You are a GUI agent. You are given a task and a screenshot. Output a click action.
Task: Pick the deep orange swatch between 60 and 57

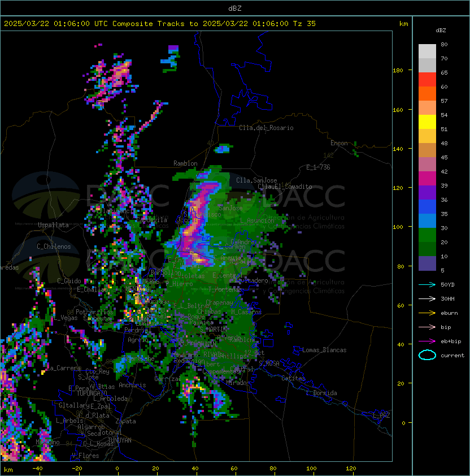(427, 93)
